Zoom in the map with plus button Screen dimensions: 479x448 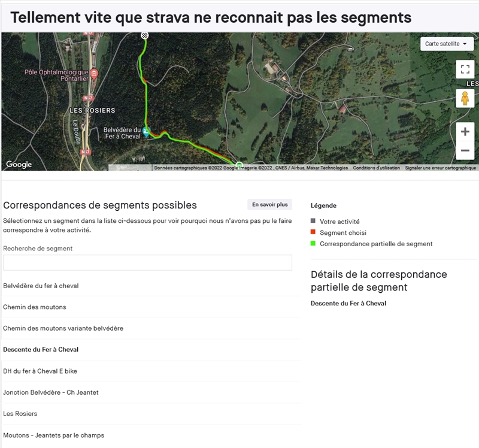click(x=465, y=132)
